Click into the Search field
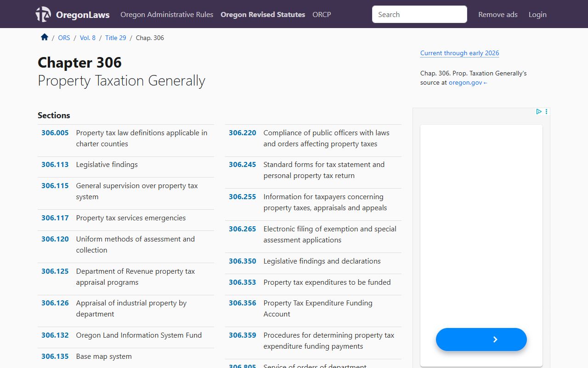 pyautogui.click(x=419, y=14)
